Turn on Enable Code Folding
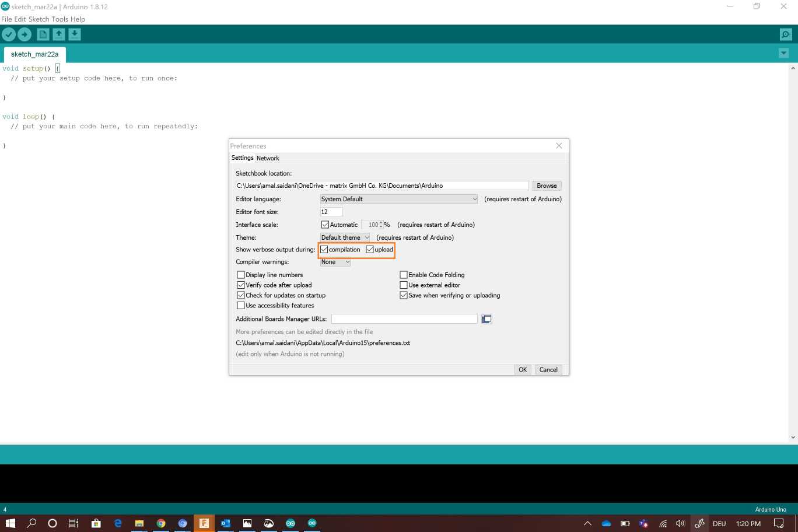Viewport: 798px width, 532px height. click(x=403, y=275)
